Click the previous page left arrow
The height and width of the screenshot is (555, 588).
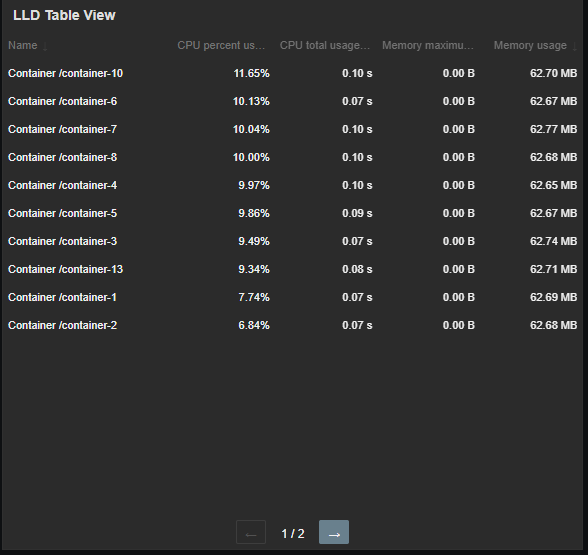(251, 532)
